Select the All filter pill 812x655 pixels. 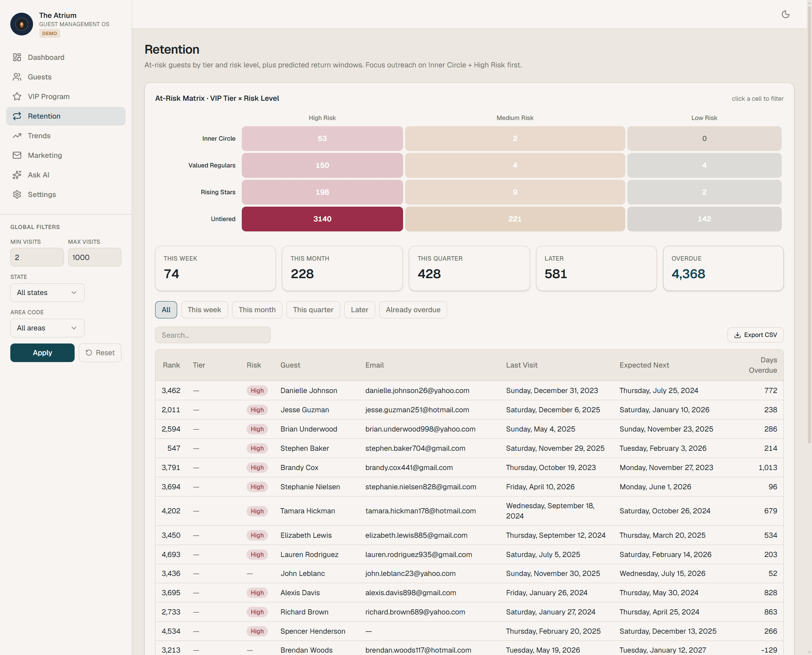point(166,310)
